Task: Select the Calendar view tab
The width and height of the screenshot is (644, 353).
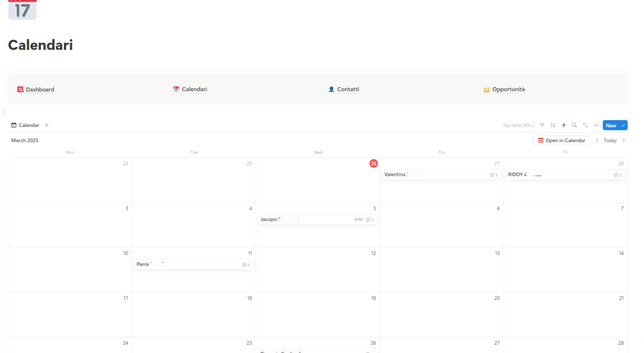Action: coord(25,125)
